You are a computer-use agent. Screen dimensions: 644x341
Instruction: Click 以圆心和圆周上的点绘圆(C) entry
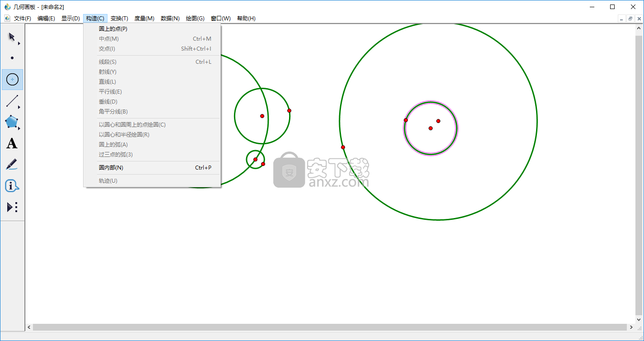pos(152,125)
